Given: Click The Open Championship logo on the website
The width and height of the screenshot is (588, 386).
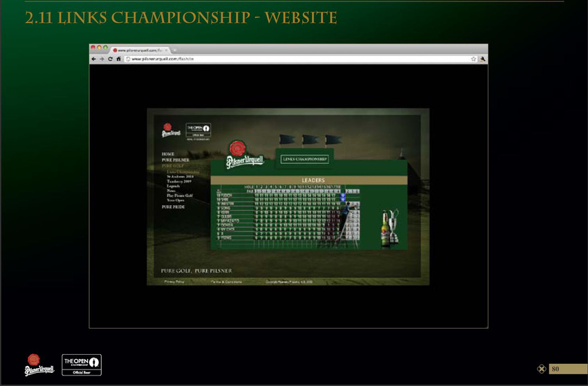Looking at the screenshot, I should click(x=199, y=131).
